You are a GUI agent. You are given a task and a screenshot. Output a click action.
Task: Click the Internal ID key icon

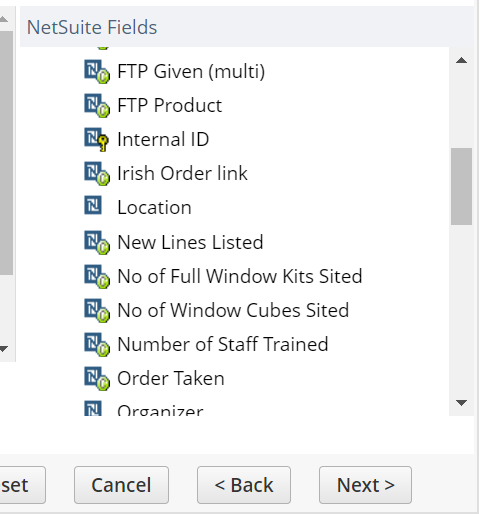coord(97,140)
